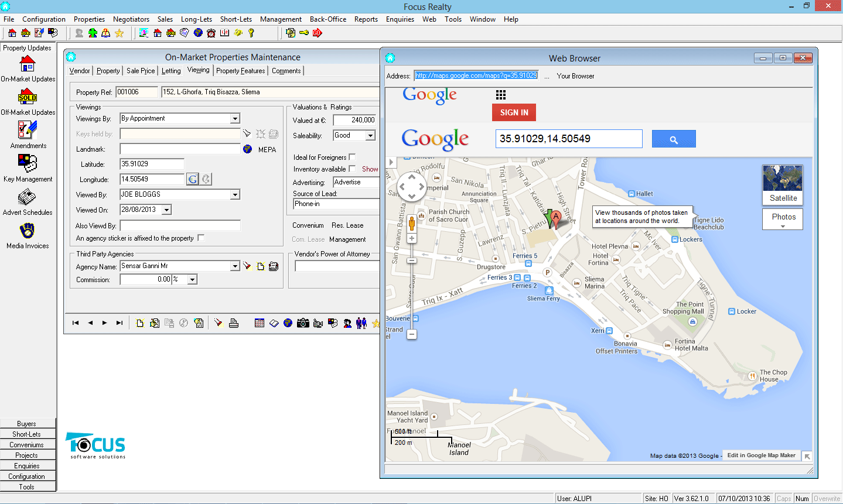The width and height of the screenshot is (843, 504).
Task: Open the Amendments sidebar icon
Action: click(28, 130)
